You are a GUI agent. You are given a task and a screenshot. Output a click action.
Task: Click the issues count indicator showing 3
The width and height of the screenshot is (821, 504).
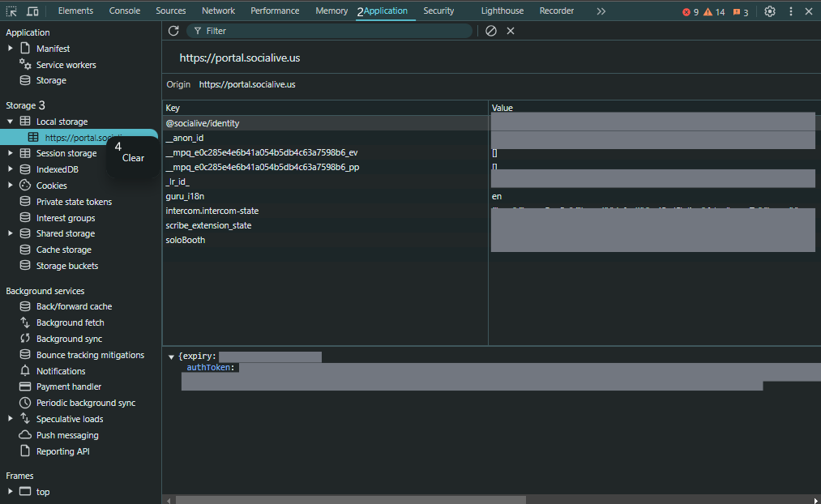[x=741, y=11]
